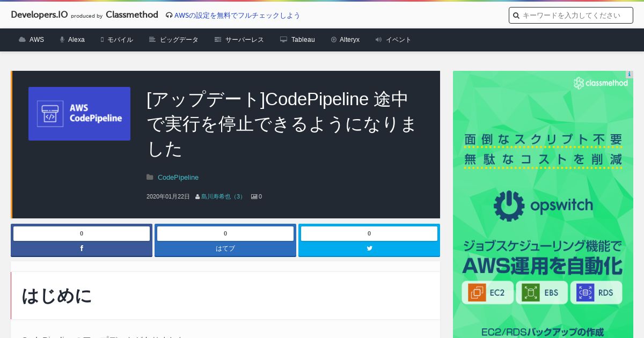Click the article title about CodePipeline stop execution
Image resolution: width=644 pixels, height=338 pixels.
[282, 124]
